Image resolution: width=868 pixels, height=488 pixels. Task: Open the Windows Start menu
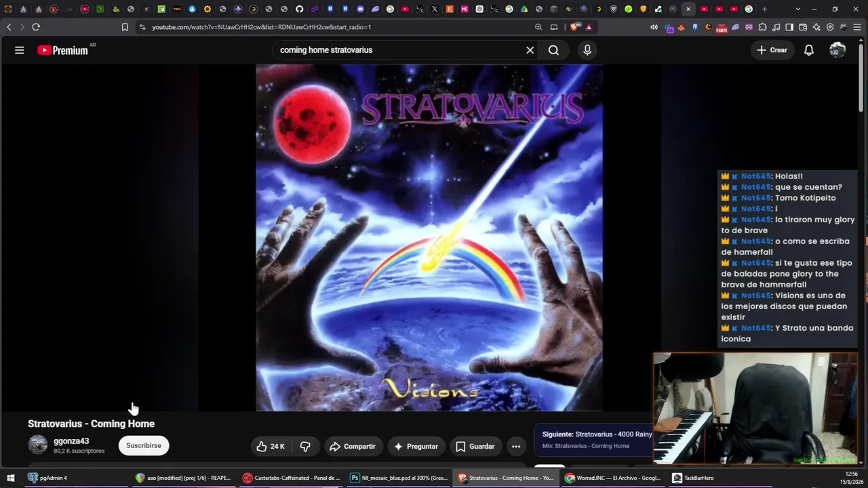click(10, 478)
